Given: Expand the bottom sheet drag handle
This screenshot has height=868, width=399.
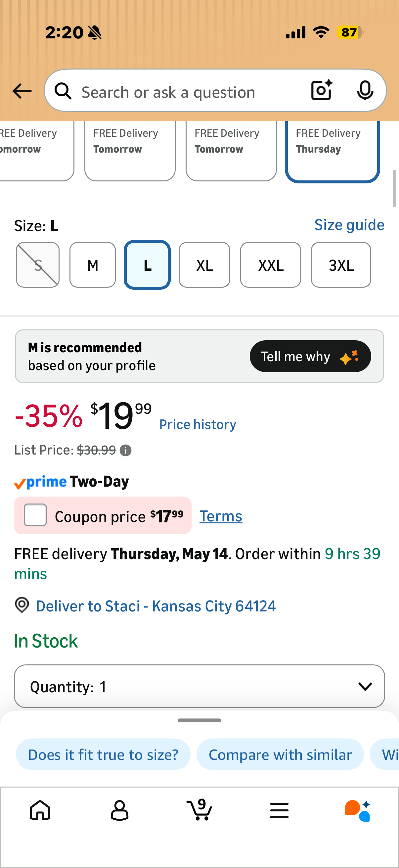Looking at the screenshot, I should coord(199,720).
